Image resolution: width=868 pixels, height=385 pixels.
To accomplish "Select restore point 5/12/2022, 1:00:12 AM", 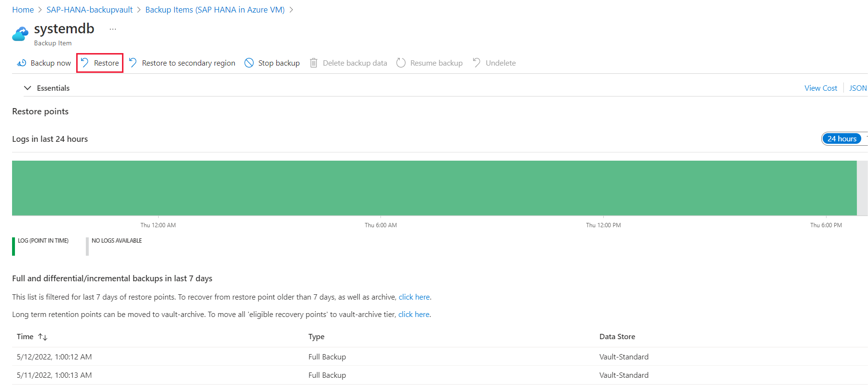I will point(54,357).
